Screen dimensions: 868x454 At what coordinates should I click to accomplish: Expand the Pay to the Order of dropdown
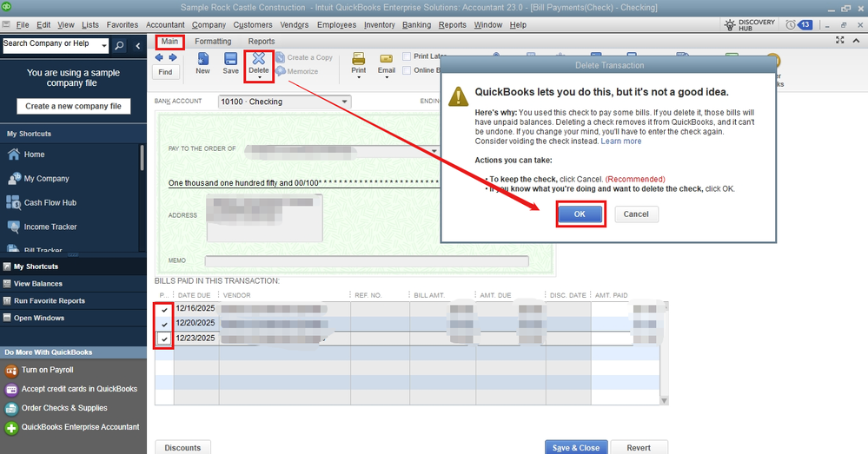point(434,150)
